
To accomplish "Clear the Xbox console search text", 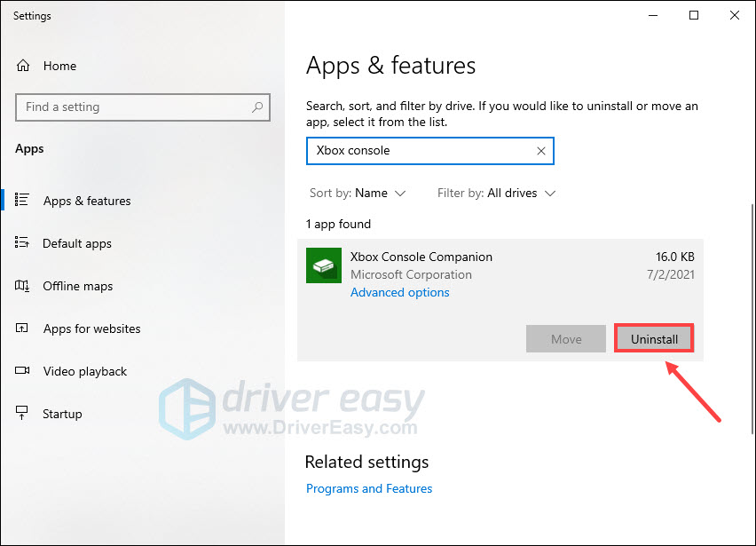I will tap(541, 151).
